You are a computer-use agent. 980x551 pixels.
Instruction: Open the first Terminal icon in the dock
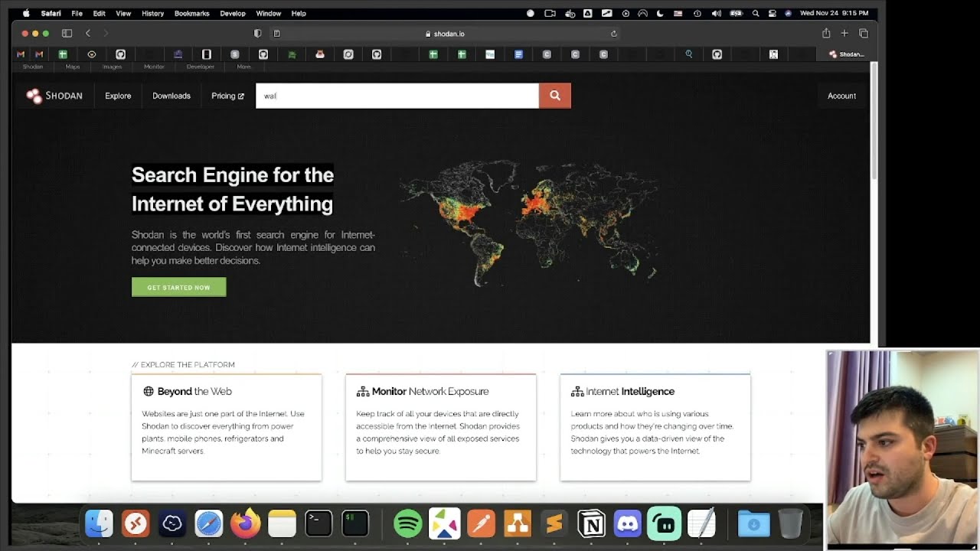318,524
